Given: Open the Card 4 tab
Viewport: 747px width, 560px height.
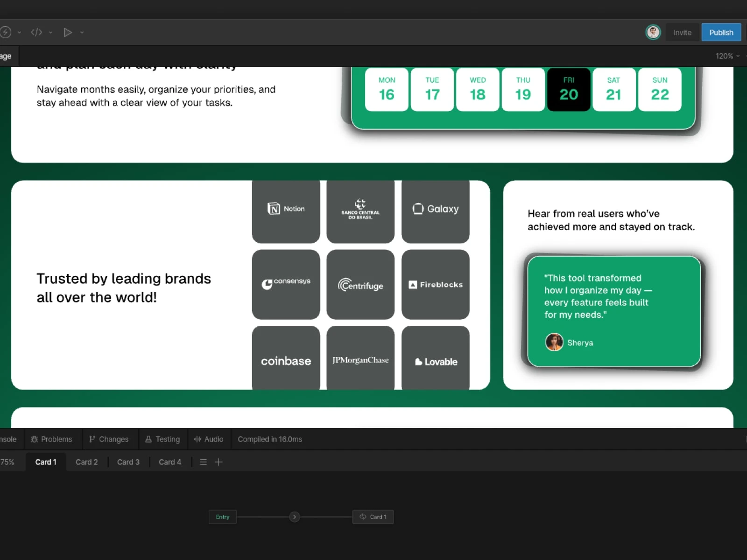Looking at the screenshot, I should (x=170, y=462).
